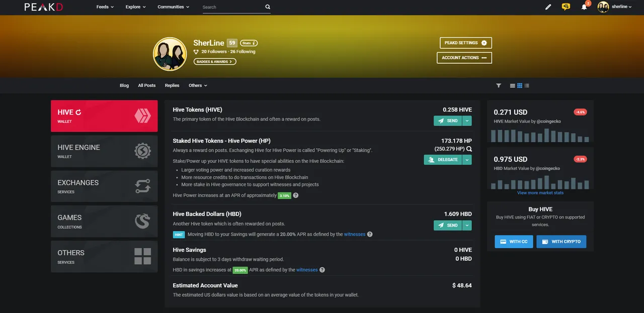Open the Explore dropdown menu

135,7
